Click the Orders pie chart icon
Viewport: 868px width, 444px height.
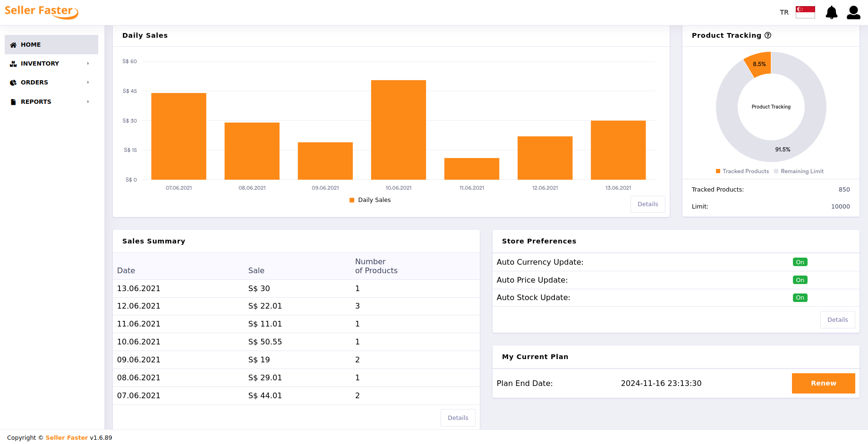[13, 83]
